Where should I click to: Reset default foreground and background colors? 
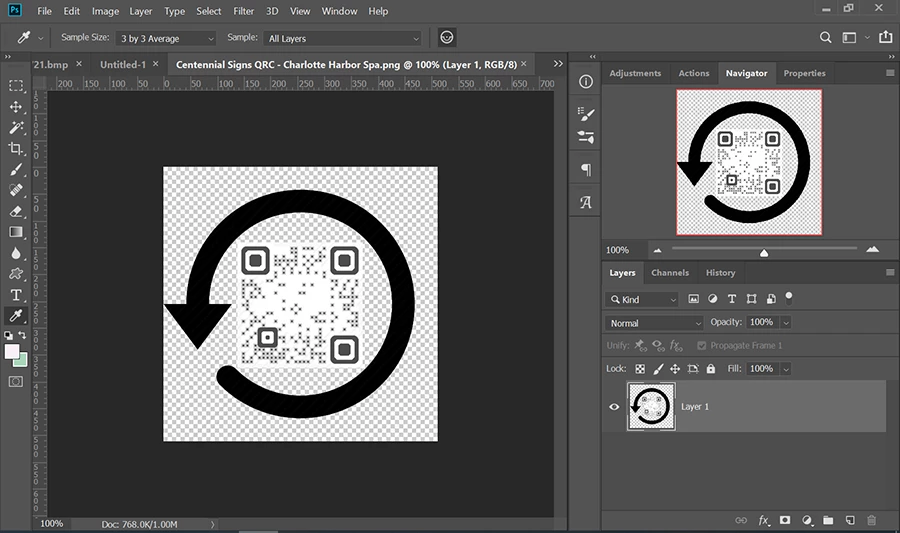click(x=9, y=335)
